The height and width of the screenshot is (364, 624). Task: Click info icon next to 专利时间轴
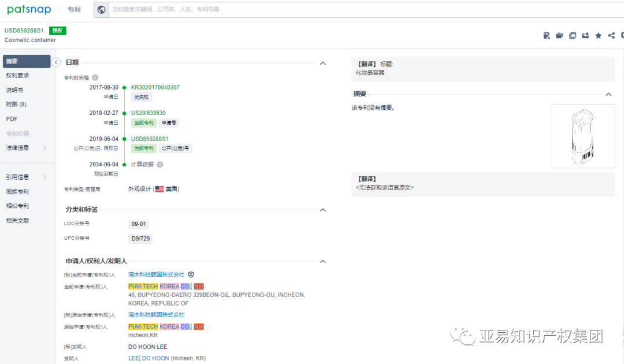click(x=95, y=77)
